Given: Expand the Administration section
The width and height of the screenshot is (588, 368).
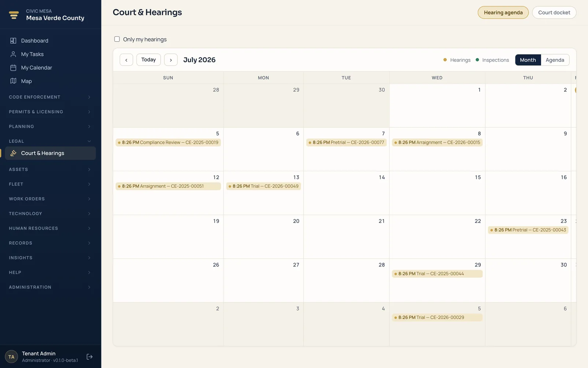Looking at the screenshot, I should pyautogui.click(x=50, y=287).
